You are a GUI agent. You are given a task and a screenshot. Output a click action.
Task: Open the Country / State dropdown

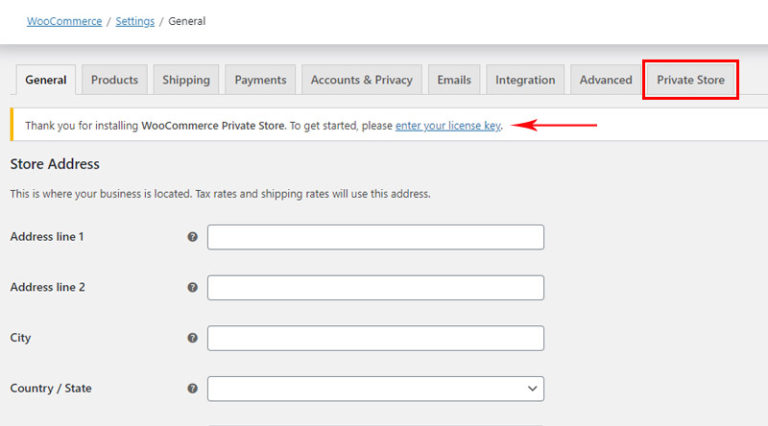tap(375, 388)
